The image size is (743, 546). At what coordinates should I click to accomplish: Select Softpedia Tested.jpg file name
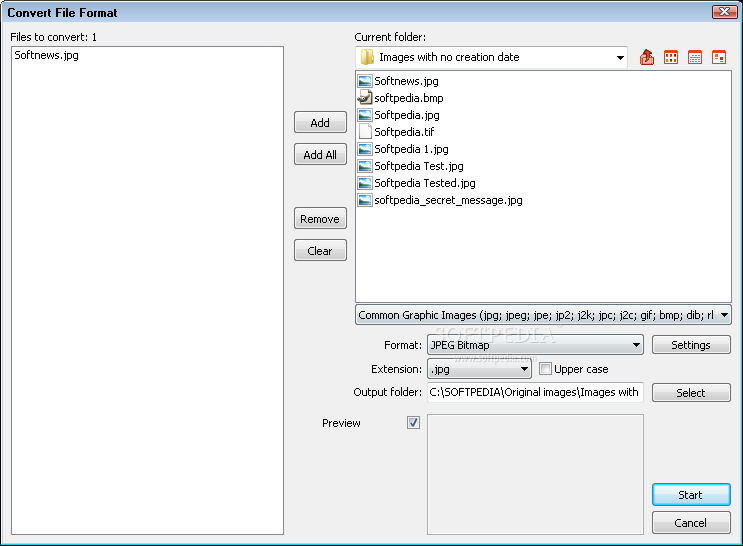(x=425, y=183)
